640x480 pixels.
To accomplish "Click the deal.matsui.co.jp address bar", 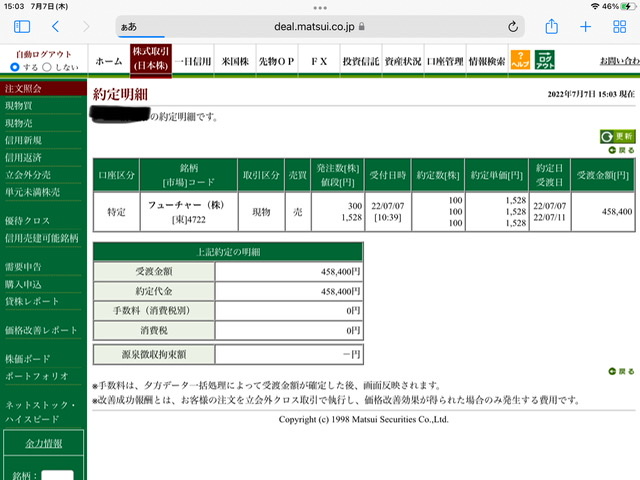I will pyautogui.click(x=320, y=27).
